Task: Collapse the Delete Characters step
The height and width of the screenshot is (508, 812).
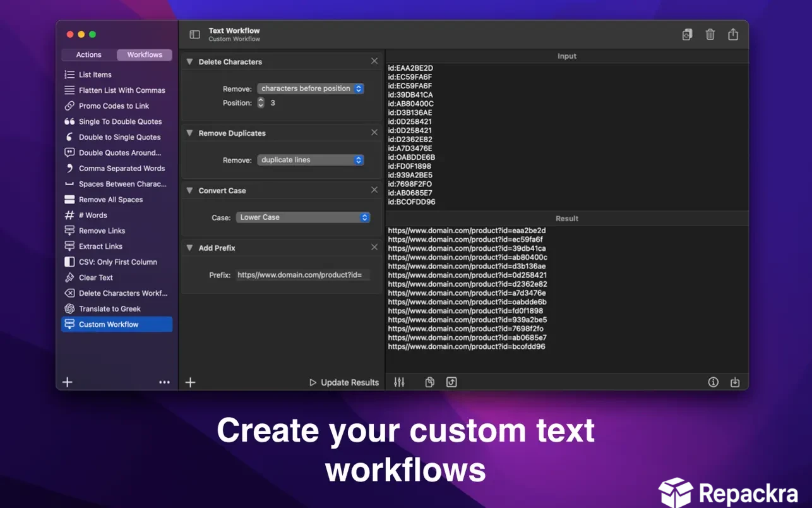Action: point(189,62)
